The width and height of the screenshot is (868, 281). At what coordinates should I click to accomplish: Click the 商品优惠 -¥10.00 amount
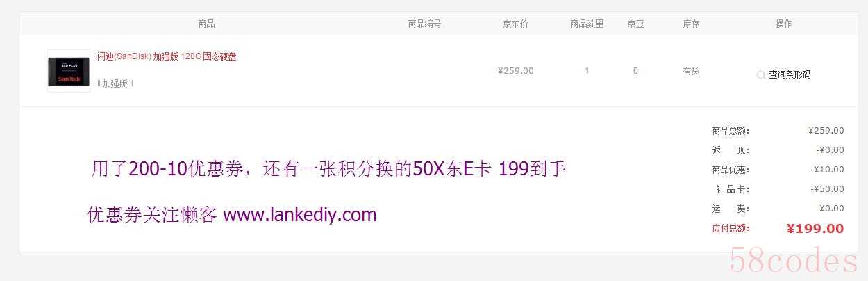coord(828,170)
